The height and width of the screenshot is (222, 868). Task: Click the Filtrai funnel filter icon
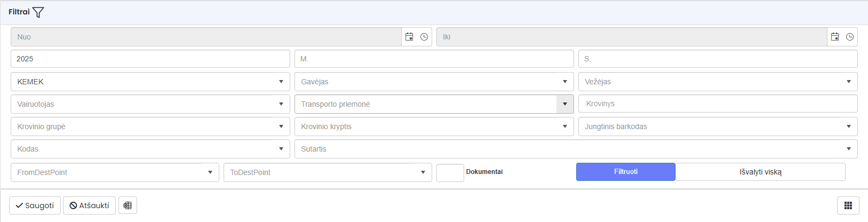coord(38,12)
